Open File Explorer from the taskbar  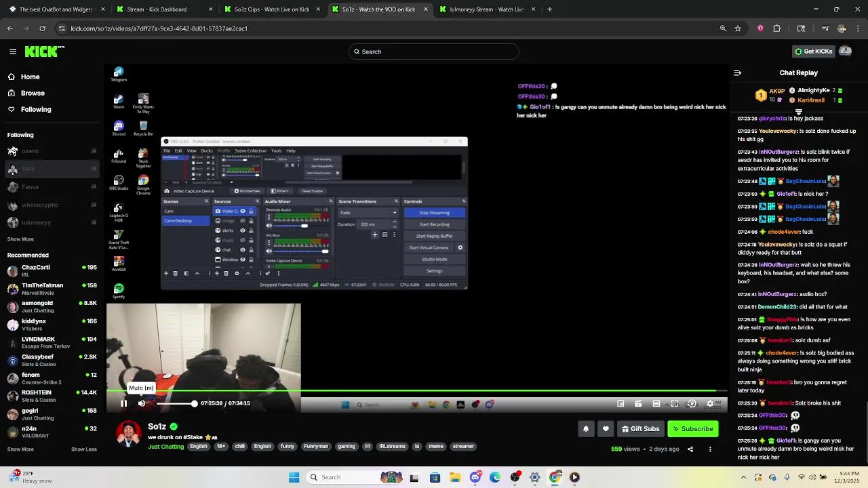click(x=454, y=477)
